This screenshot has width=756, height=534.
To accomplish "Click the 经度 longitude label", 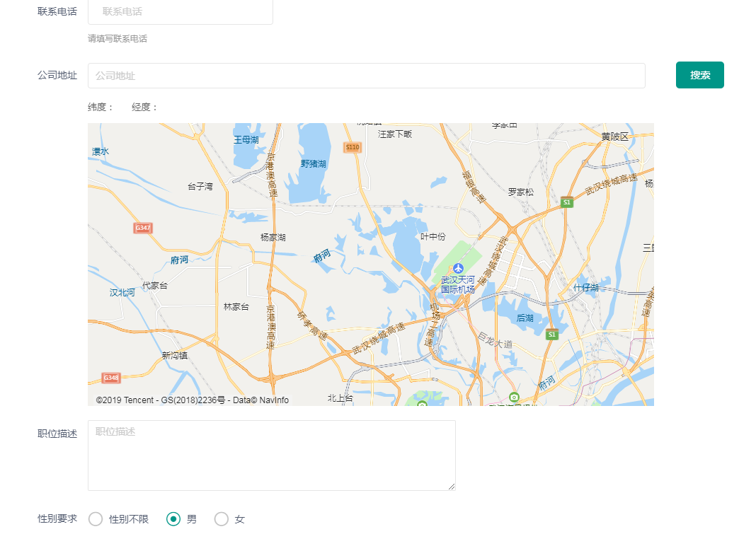I will pos(144,107).
